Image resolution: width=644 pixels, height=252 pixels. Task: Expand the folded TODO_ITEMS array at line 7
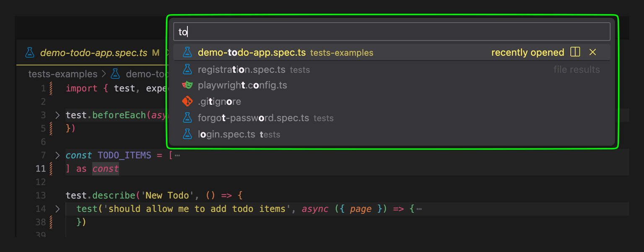tap(57, 155)
